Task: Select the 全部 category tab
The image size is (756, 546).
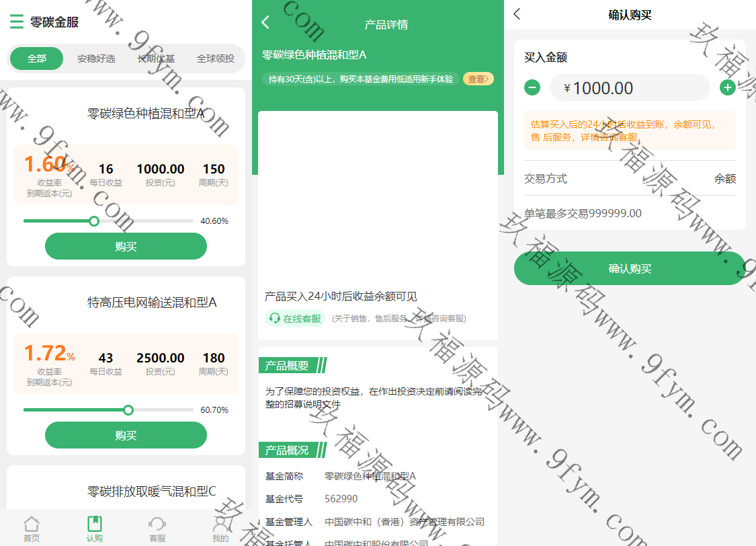Action: pos(37,58)
